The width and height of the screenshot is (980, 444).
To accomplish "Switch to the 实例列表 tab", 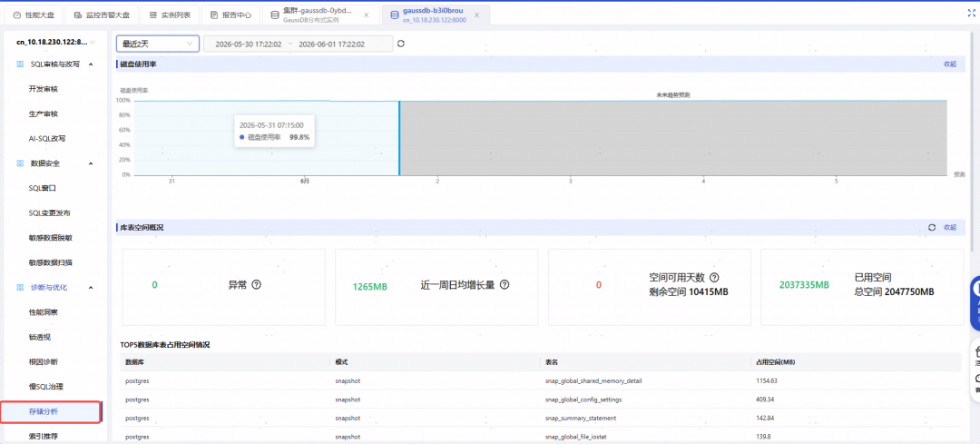I will (170, 15).
